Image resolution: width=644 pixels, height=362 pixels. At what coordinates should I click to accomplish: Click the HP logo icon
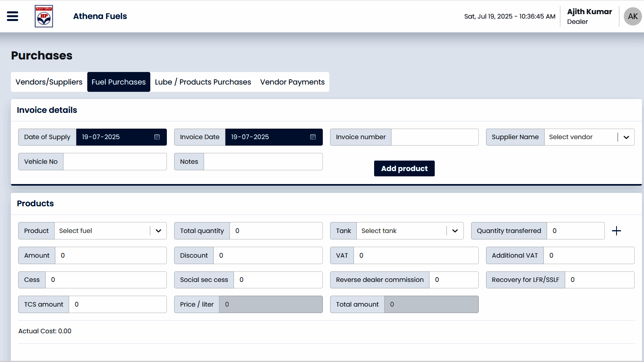[44, 16]
